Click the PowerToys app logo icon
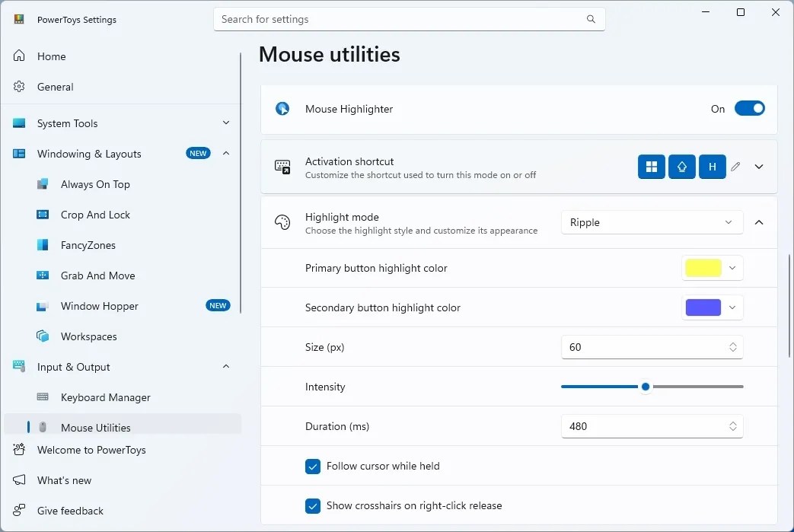Viewport: 794px width, 532px height. coord(19,19)
